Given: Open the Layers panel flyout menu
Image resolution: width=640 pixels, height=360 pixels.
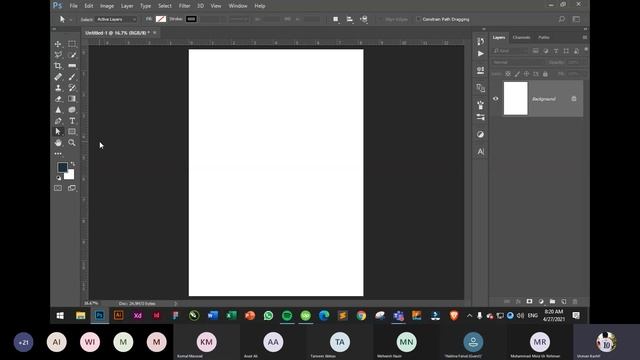Looking at the screenshot, I should 584,38.
